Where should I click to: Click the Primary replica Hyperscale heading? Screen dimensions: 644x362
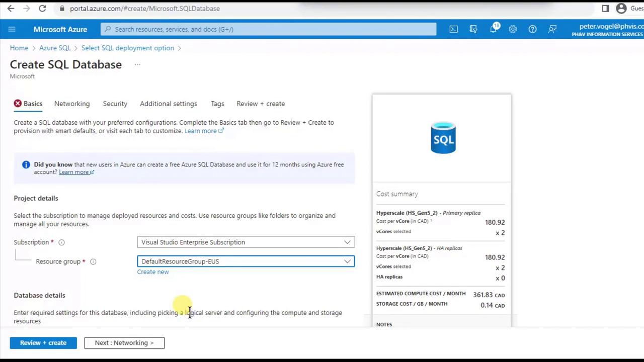coord(428,213)
